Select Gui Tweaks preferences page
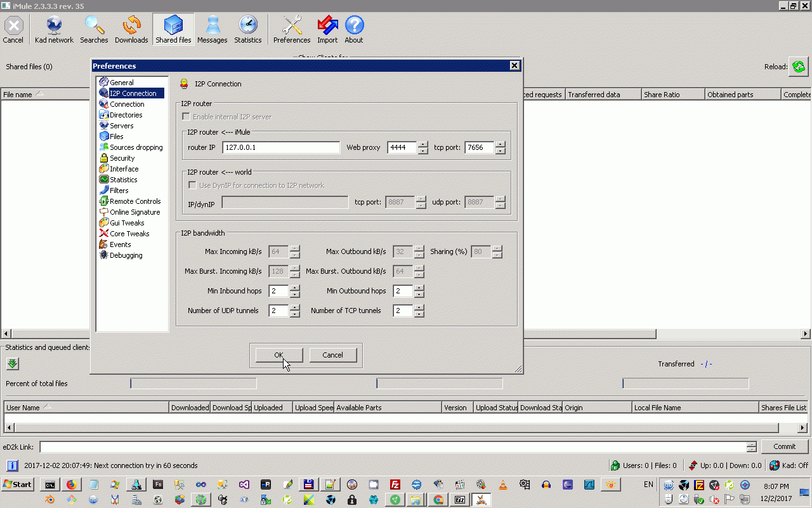 [x=127, y=223]
